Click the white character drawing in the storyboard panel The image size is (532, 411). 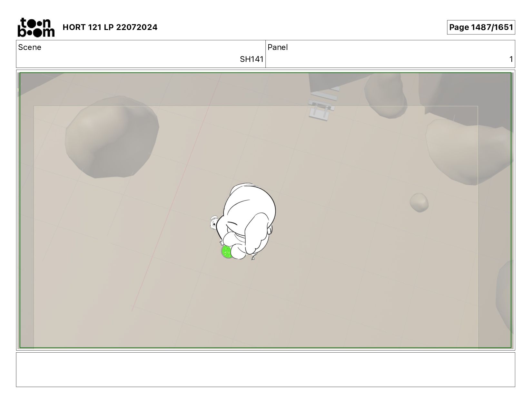pyautogui.click(x=246, y=221)
